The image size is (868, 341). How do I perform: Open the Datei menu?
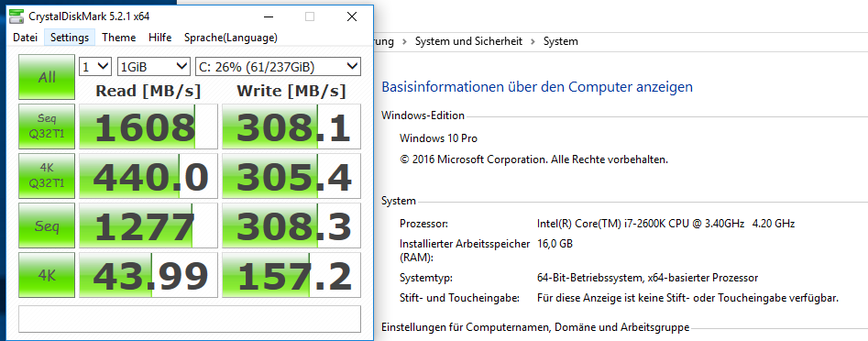click(x=26, y=38)
